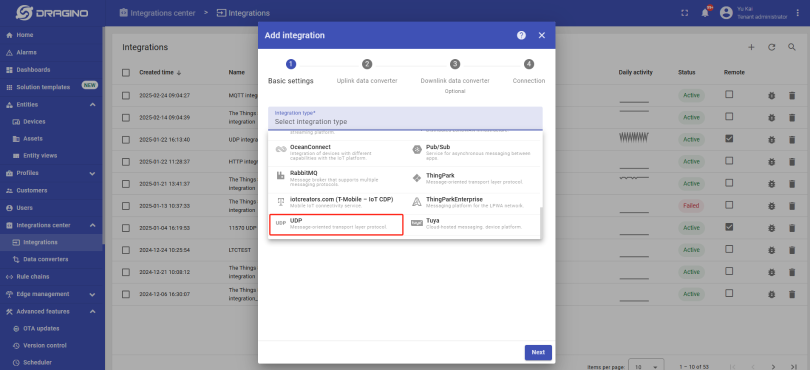Click the notifications bell icon

pyautogui.click(x=705, y=13)
